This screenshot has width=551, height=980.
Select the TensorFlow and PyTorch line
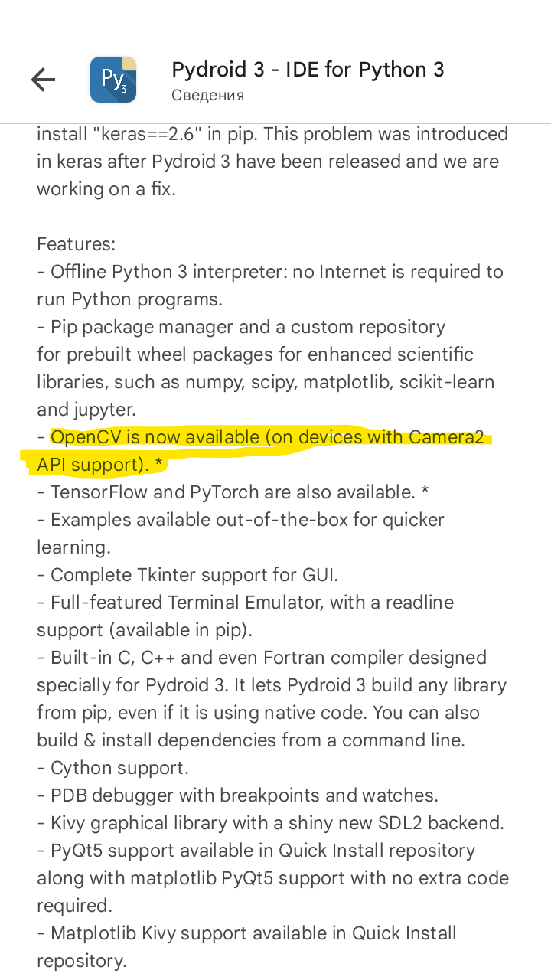pos(234,492)
